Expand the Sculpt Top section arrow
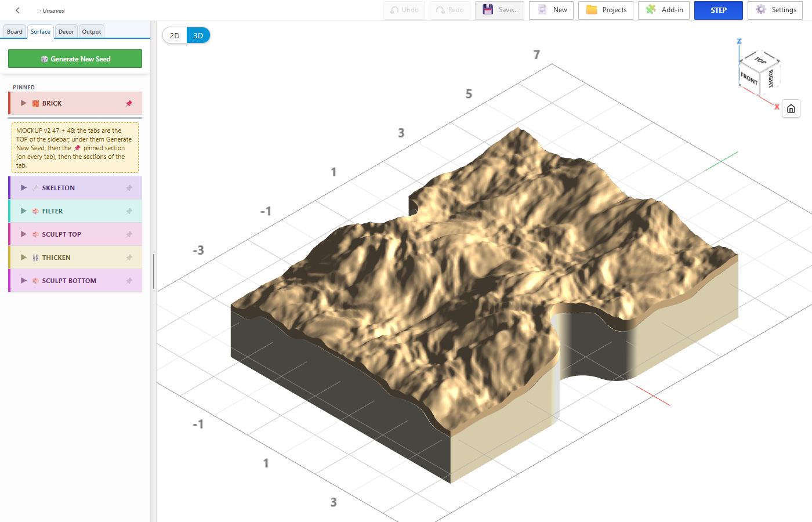 [x=24, y=234]
